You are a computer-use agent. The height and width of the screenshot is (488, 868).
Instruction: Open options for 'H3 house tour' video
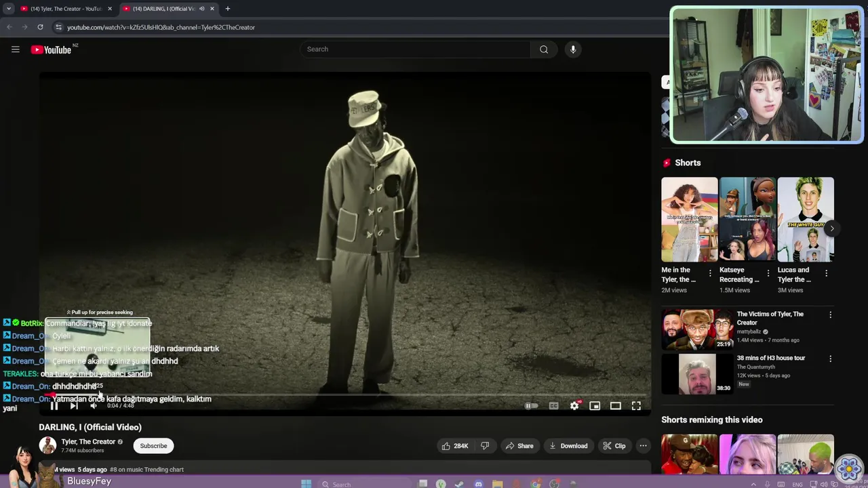(830, 359)
